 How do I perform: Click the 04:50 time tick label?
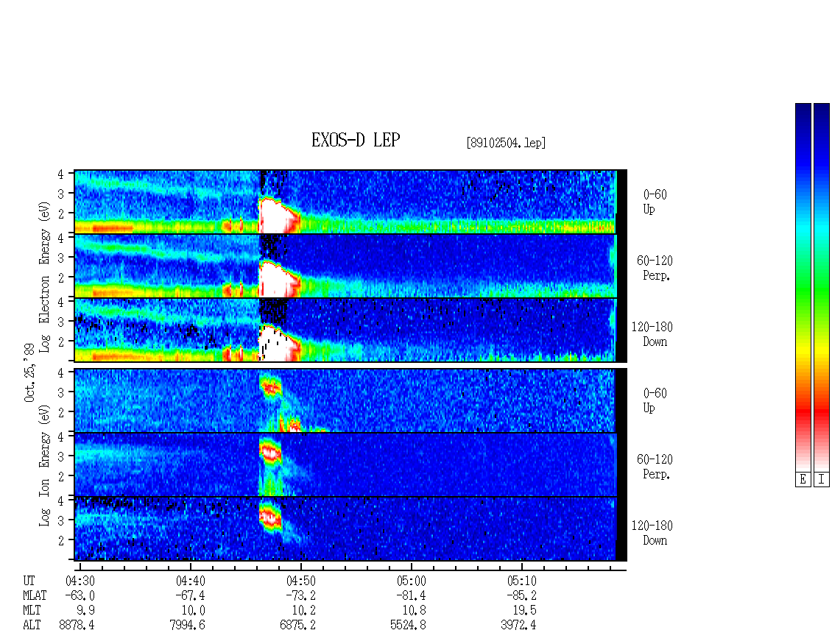tap(301, 581)
